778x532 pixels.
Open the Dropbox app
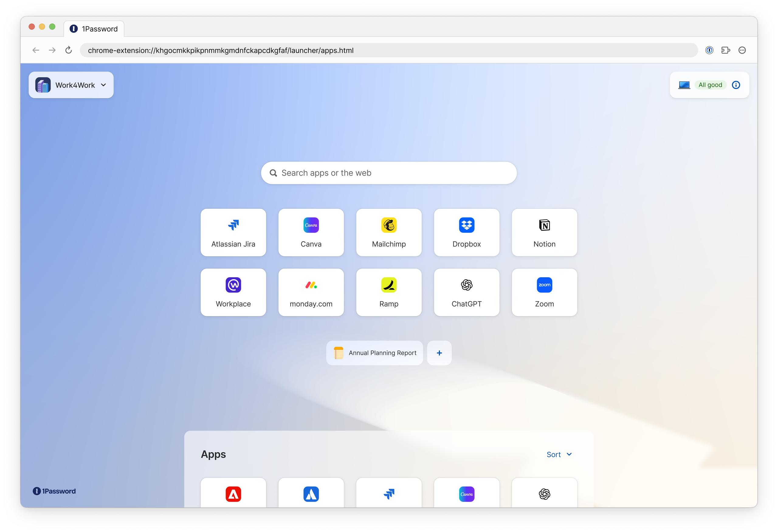(466, 232)
